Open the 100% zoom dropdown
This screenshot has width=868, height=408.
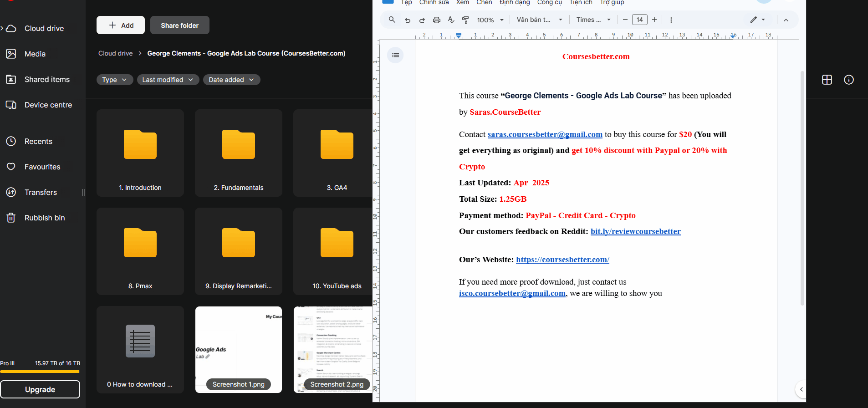pos(490,20)
